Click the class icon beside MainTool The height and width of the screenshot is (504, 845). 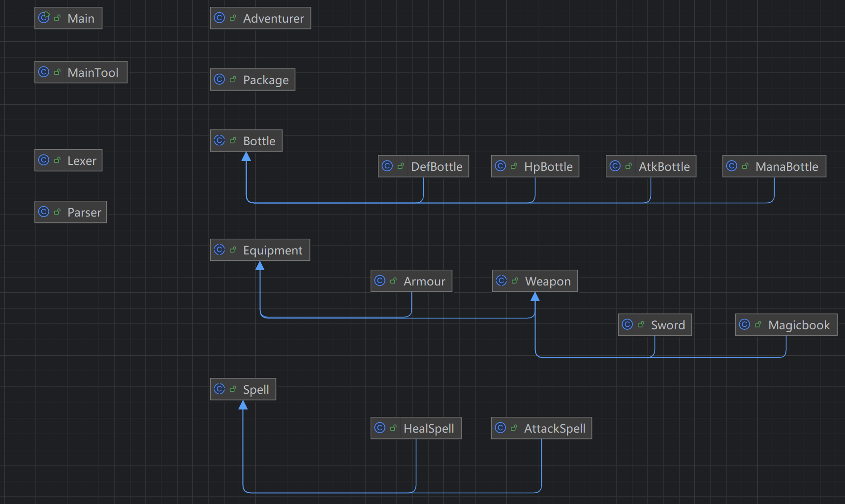[44, 72]
